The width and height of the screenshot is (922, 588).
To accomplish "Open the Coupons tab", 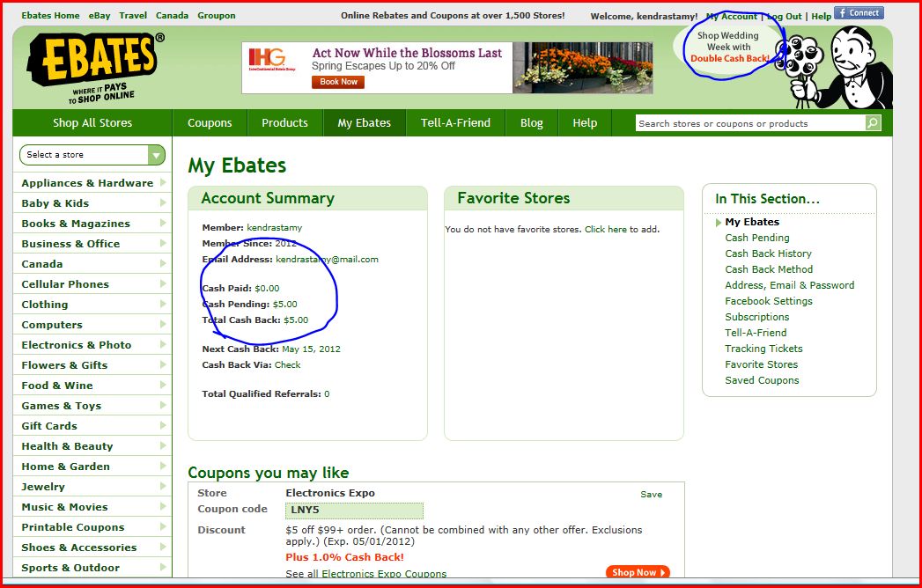I will click(x=210, y=123).
